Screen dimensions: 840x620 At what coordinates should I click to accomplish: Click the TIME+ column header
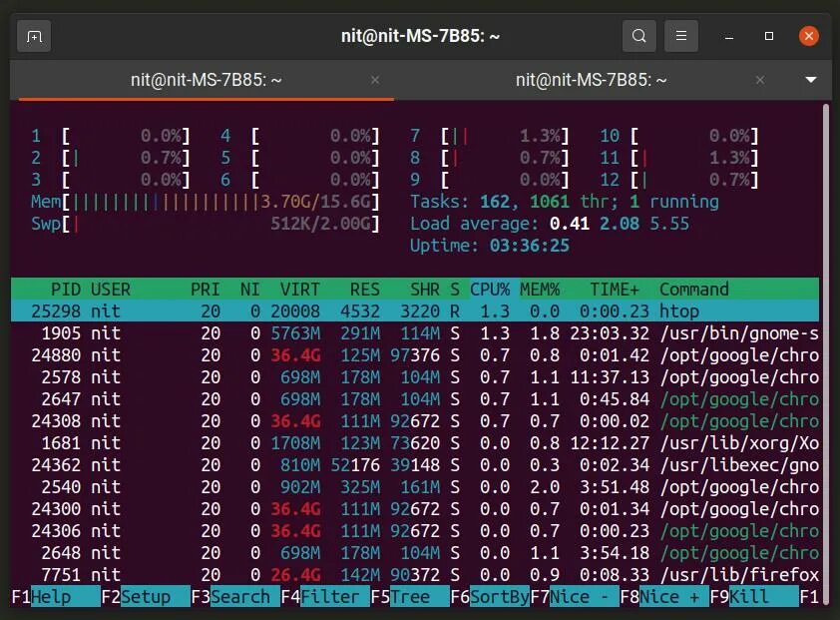tap(615, 290)
